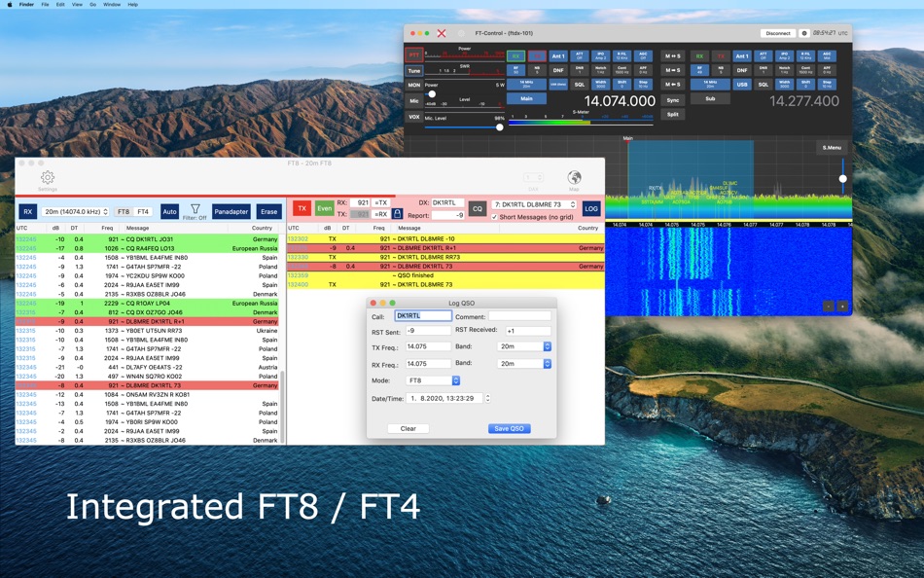Viewport: 924px width, 578px height.
Task: Click the DAX stepper
Action: pos(533,177)
